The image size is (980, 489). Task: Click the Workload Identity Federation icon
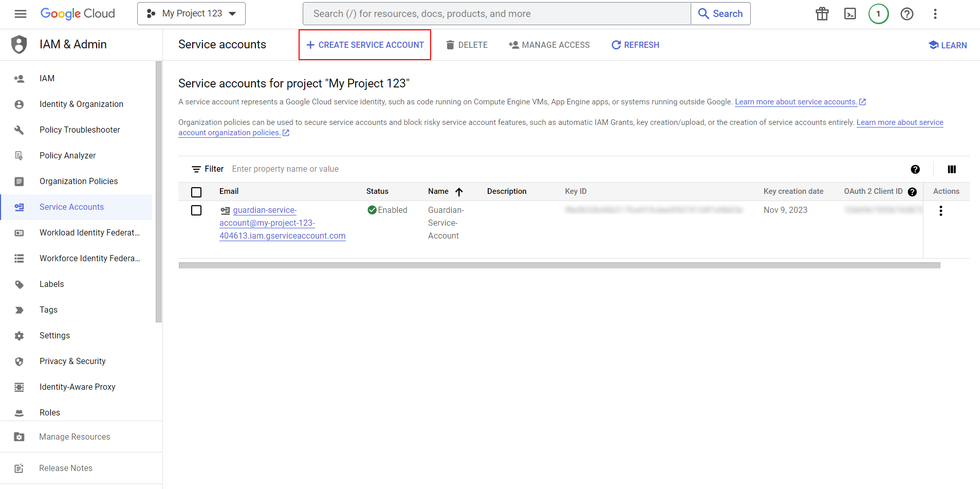[x=19, y=233]
